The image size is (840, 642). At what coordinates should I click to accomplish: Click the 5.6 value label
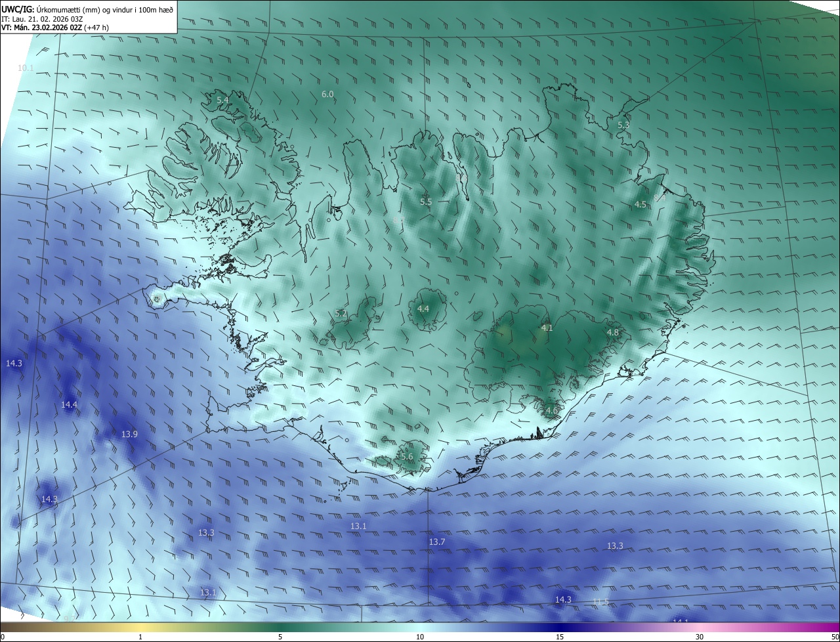(407, 457)
